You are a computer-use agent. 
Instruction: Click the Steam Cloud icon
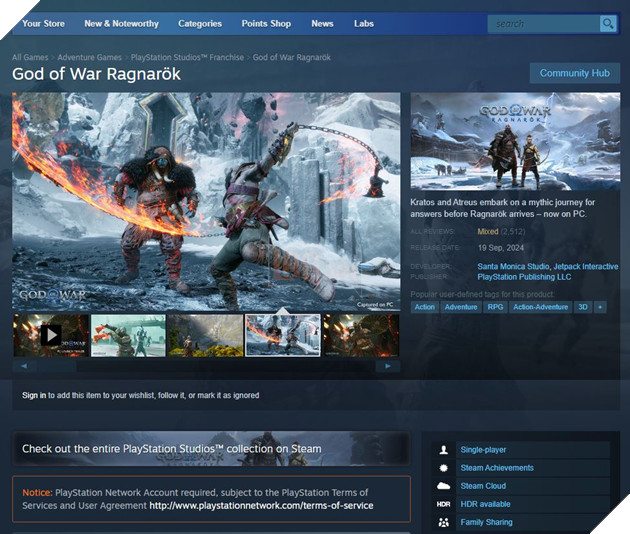pyautogui.click(x=443, y=486)
